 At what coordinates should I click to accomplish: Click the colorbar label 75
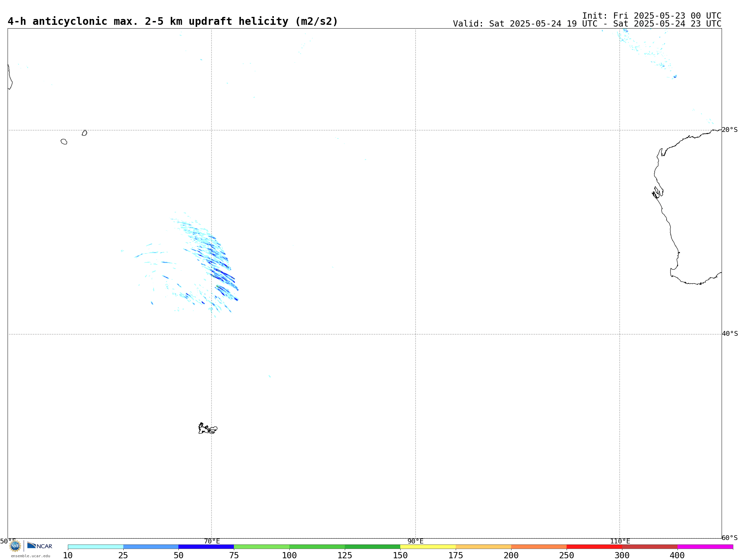234,555
